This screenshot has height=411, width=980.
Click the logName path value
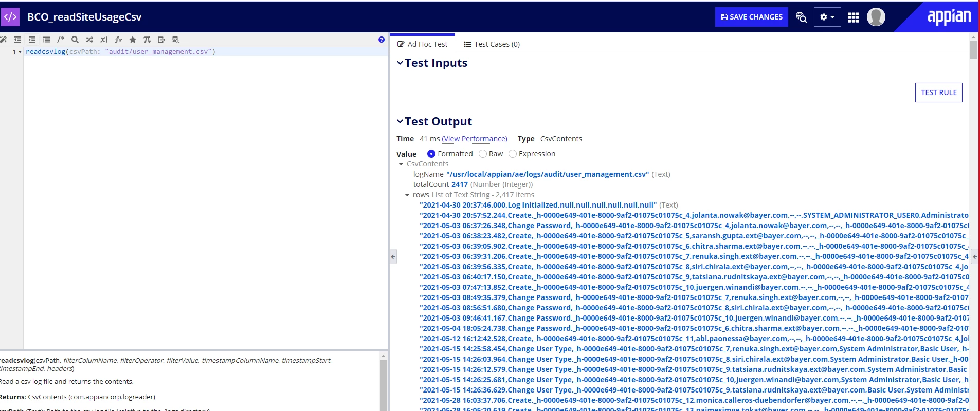click(x=548, y=174)
